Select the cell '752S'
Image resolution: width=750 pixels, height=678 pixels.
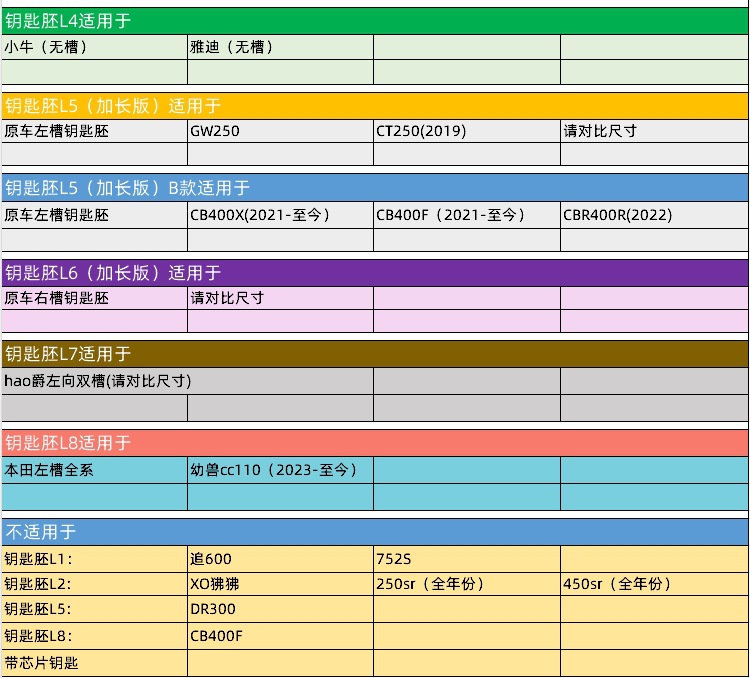[x=467, y=559]
